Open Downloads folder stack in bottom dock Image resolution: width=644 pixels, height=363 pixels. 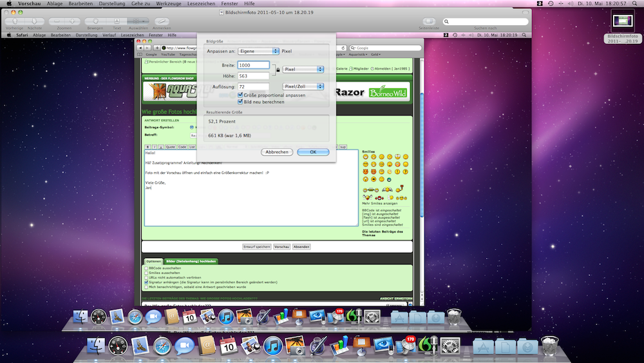pos(528,346)
